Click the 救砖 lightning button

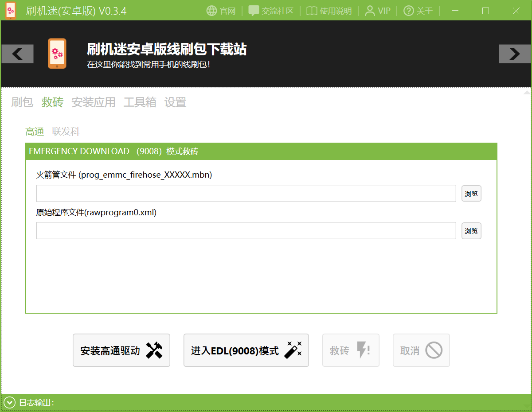pyautogui.click(x=351, y=350)
